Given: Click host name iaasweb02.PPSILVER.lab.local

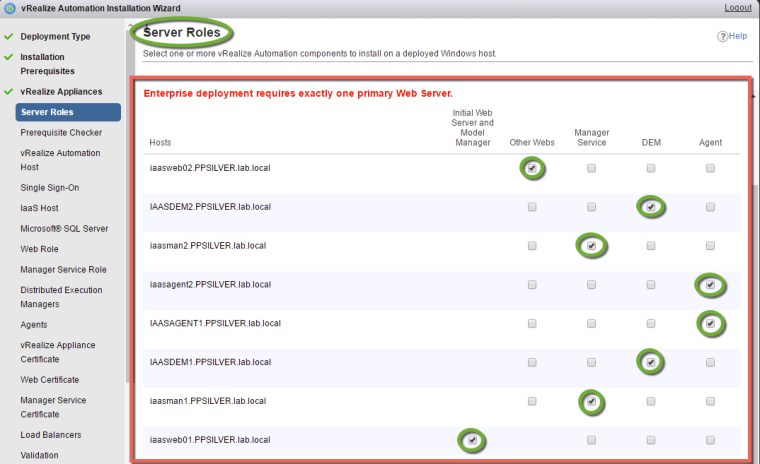Looking at the screenshot, I should tap(210, 168).
